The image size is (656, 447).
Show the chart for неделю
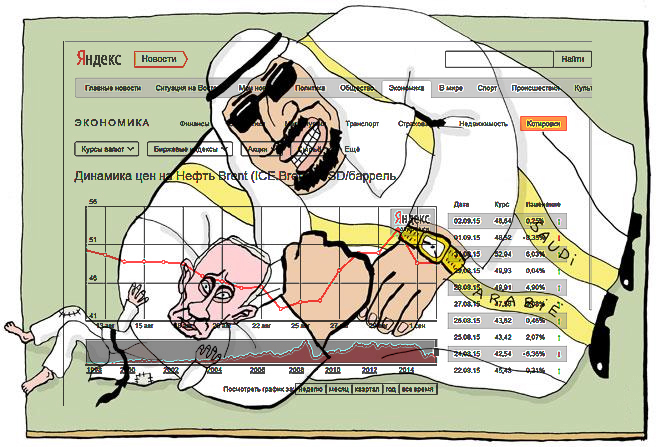point(310,389)
